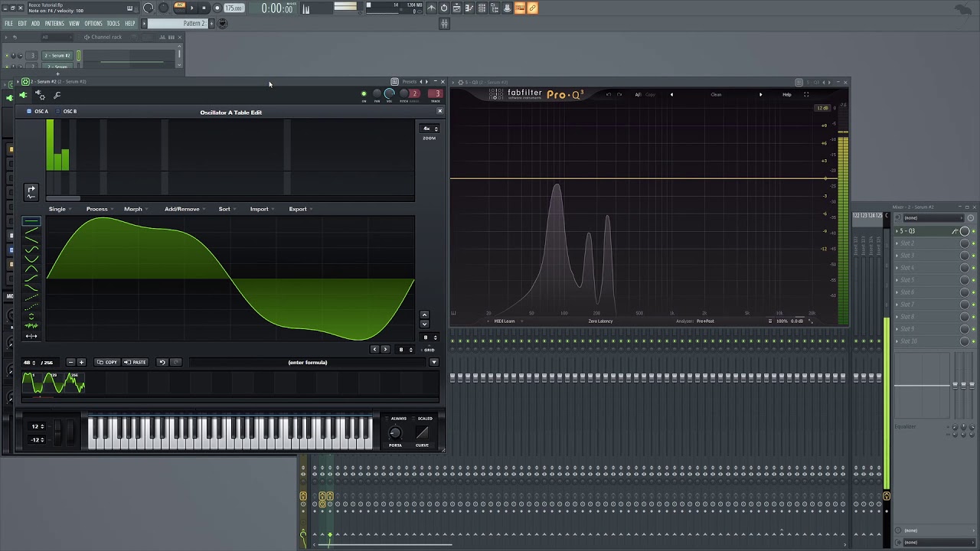Image resolution: width=980 pixels, height=551 pixels.
Task: Click the 175.000 tempo field
Action: coord(234,8)
